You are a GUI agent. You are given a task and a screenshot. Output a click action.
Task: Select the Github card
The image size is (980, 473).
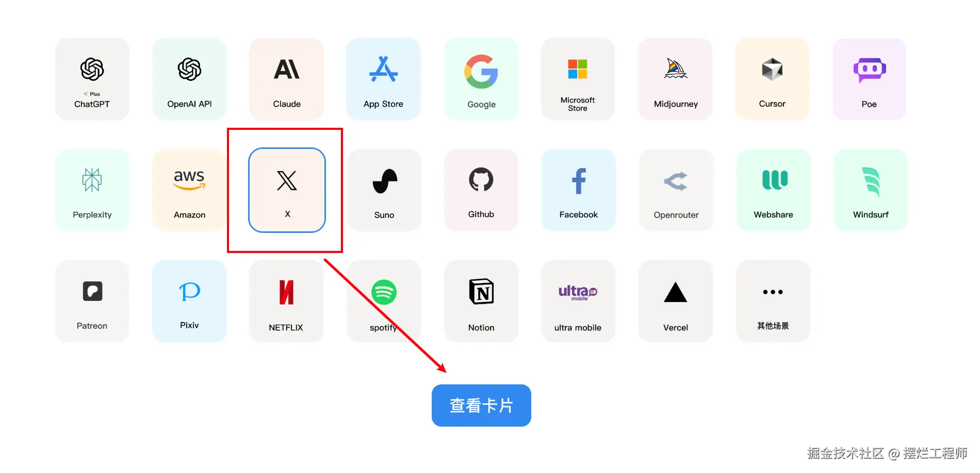(481, 190)
